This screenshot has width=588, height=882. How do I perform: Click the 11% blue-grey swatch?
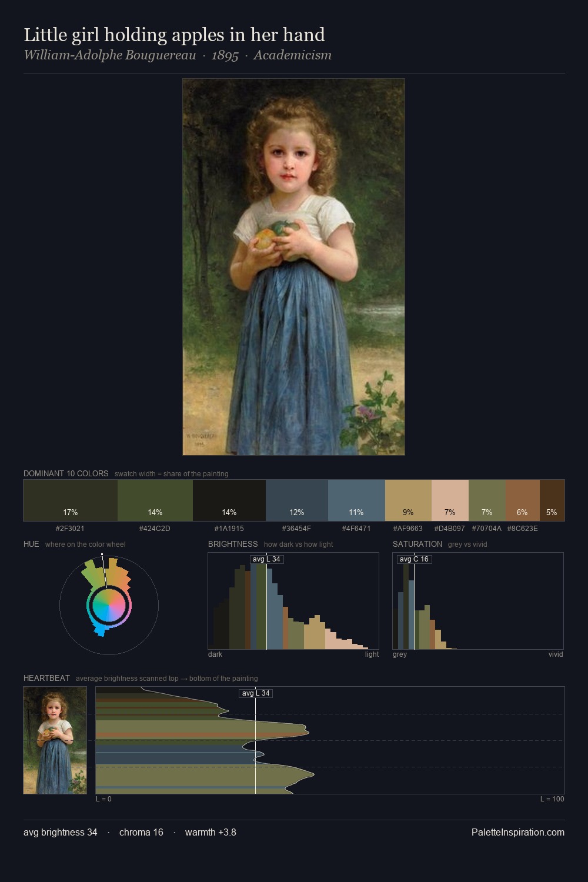[356, 500]
